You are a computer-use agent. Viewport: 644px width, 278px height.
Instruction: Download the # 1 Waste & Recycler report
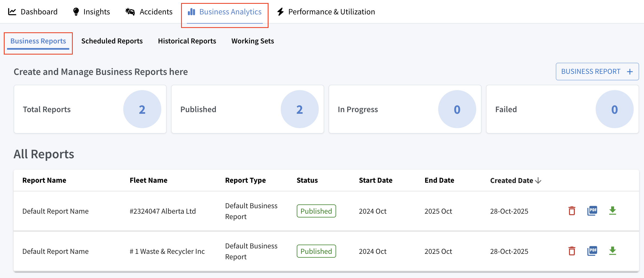[613, 251]
